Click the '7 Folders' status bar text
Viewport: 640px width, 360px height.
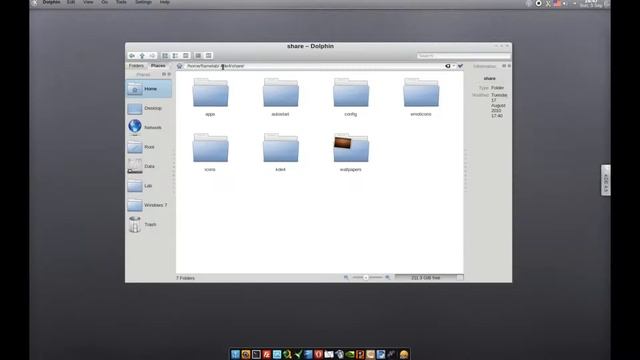pyautogui.click(x=186, y=278)
